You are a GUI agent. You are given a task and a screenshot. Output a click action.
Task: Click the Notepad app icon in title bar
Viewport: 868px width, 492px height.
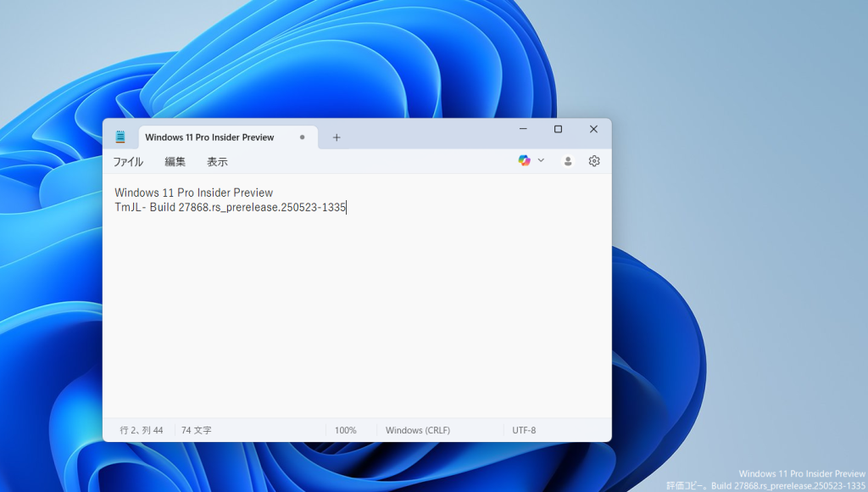click(x=120, y=137)
